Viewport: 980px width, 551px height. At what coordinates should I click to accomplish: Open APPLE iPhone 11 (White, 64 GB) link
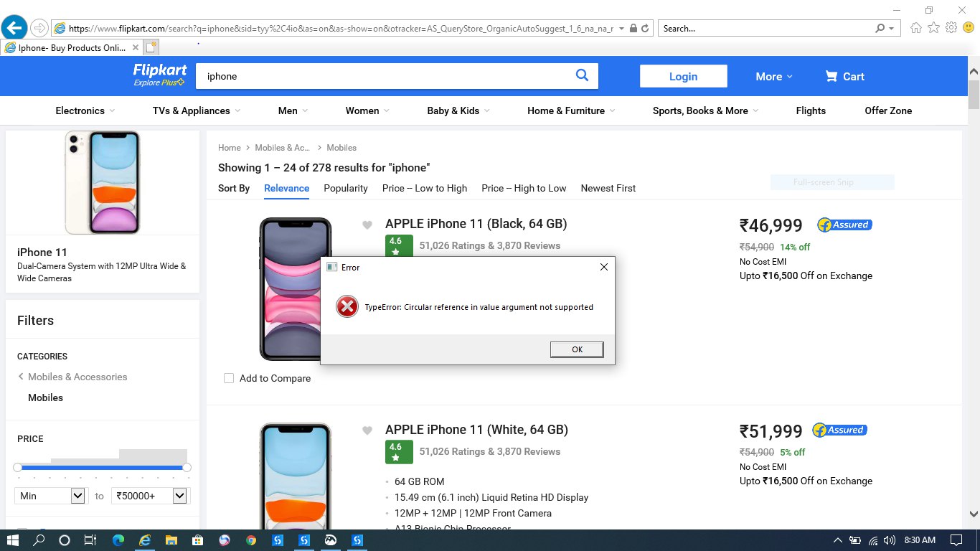click(x=476, y=430)
